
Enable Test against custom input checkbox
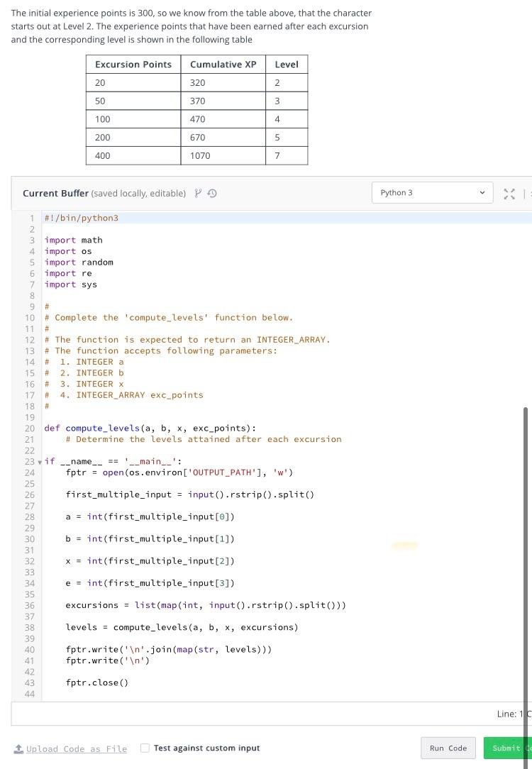coord(145,748)
